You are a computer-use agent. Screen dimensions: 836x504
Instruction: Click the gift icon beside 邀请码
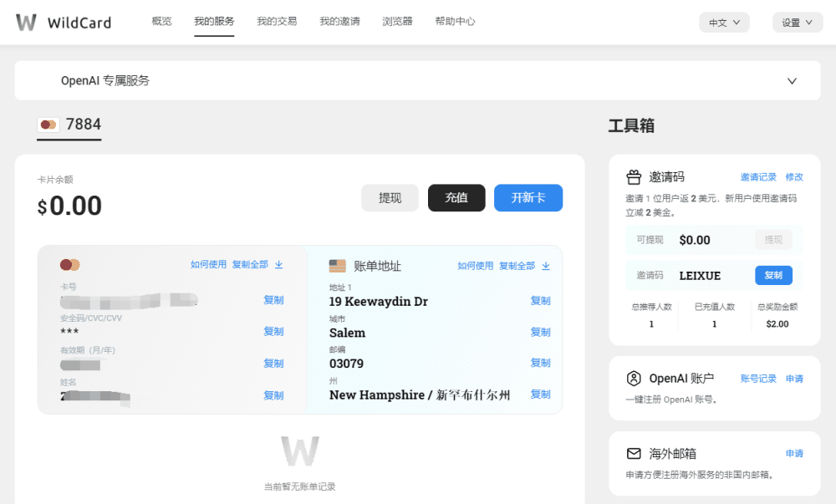pos(634,176)
